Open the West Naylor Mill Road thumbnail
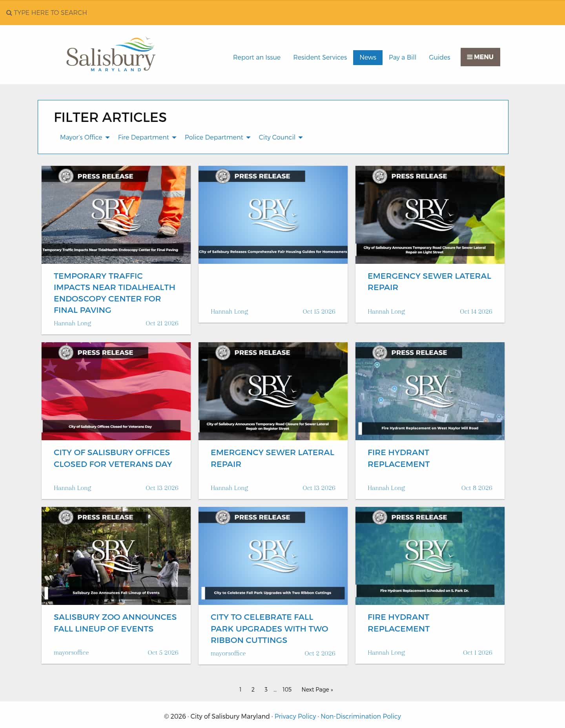The image size is (565, 728). pos(430,391)
